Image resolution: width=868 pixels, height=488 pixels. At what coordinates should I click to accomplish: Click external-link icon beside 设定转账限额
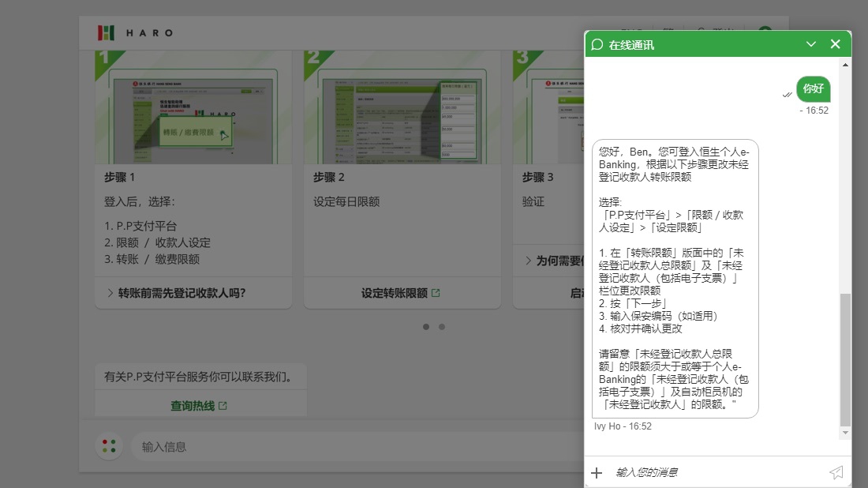coord(436,293)
